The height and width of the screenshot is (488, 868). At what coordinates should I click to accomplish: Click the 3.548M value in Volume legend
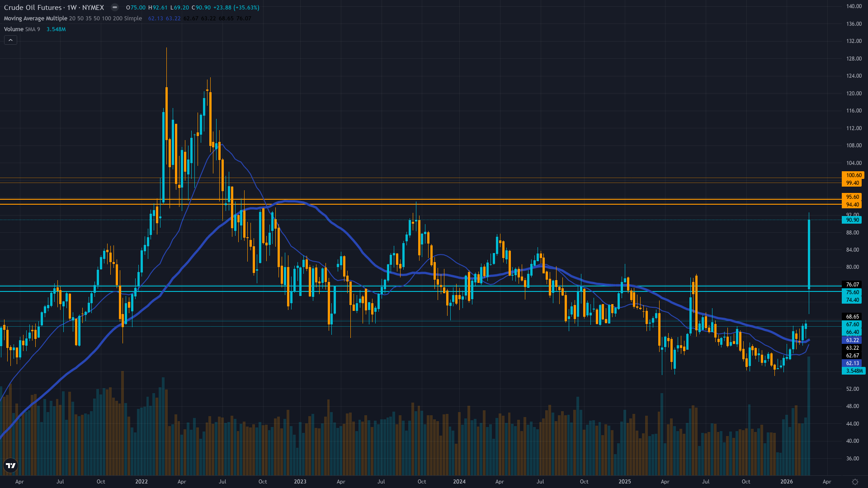56,29
